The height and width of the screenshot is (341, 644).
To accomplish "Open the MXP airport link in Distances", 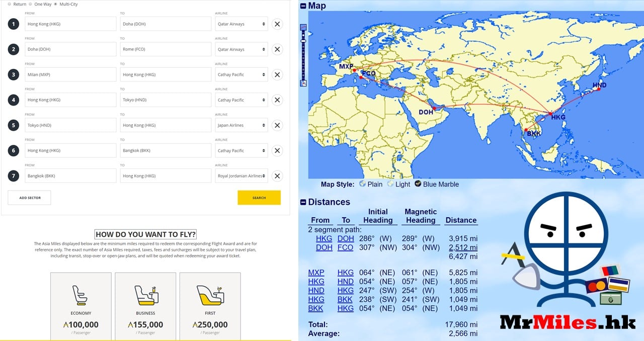I will coord(316,273).
